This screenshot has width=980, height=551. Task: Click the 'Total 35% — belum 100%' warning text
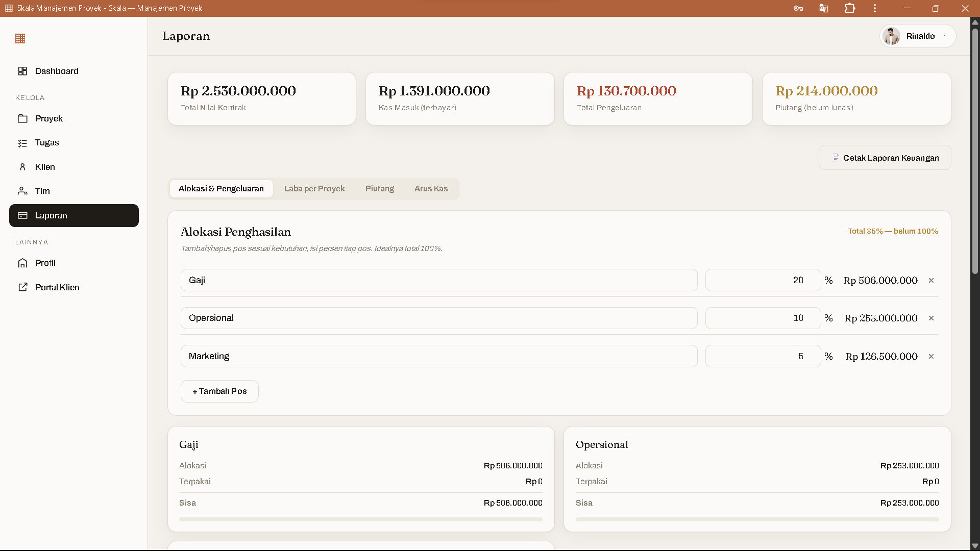tap(893, 231)
